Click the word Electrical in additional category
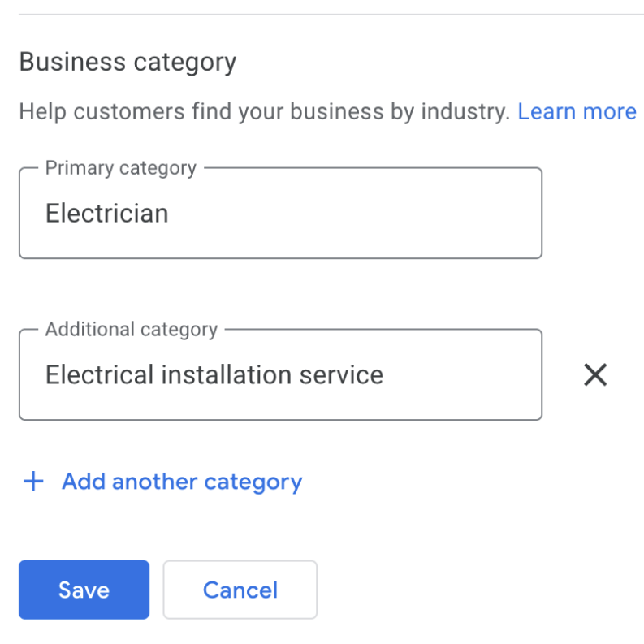The width and height of the screenshot is (644, 644). (x=99, y=374)
